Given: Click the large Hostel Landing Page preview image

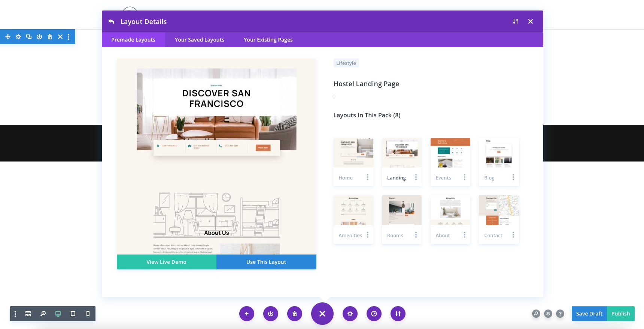Looking at the screenshot, I should click(x=216, y=157).
